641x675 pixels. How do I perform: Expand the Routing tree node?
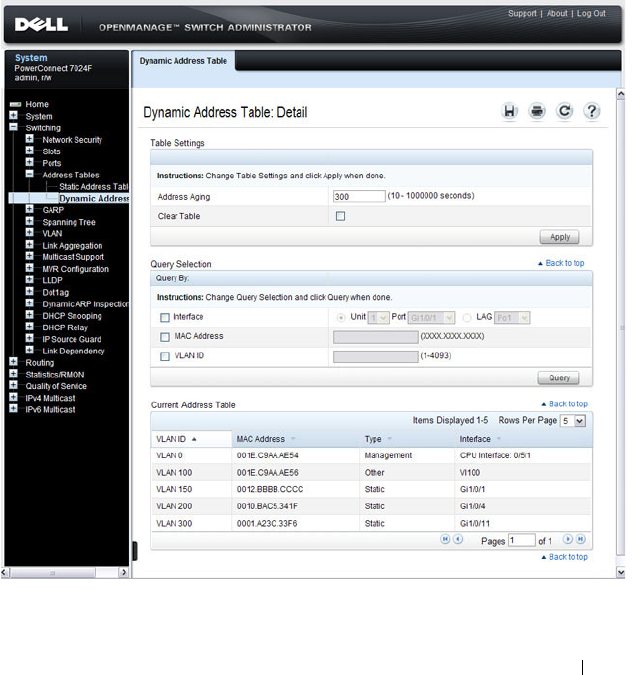[x=14, y=362]
